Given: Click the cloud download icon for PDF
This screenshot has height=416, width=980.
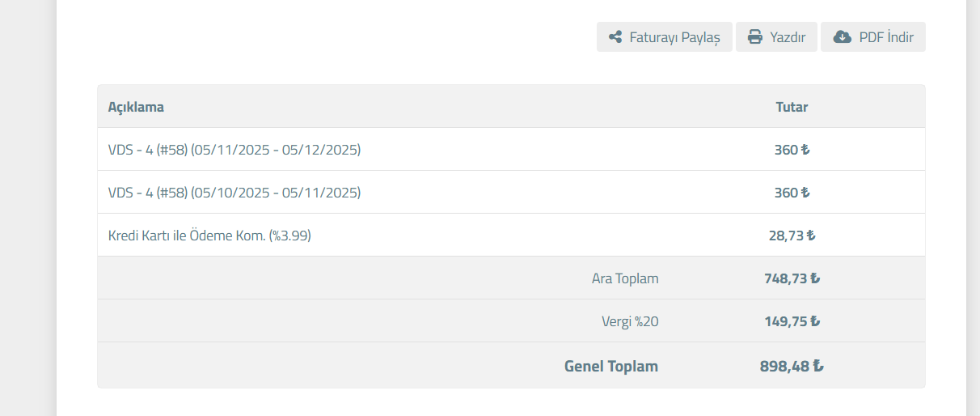Looking at the screenshot, I should [x=843, y=37].
